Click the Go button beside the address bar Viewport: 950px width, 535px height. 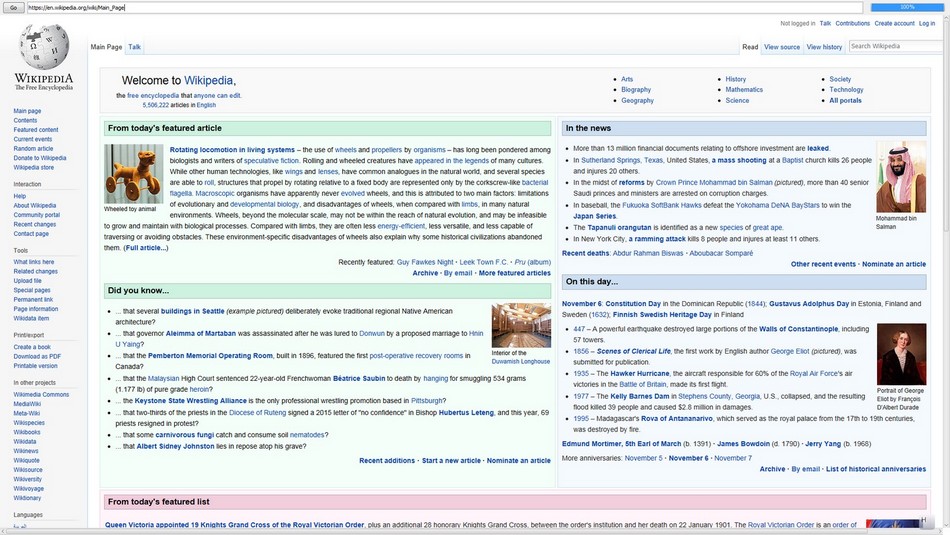(13, 8)
